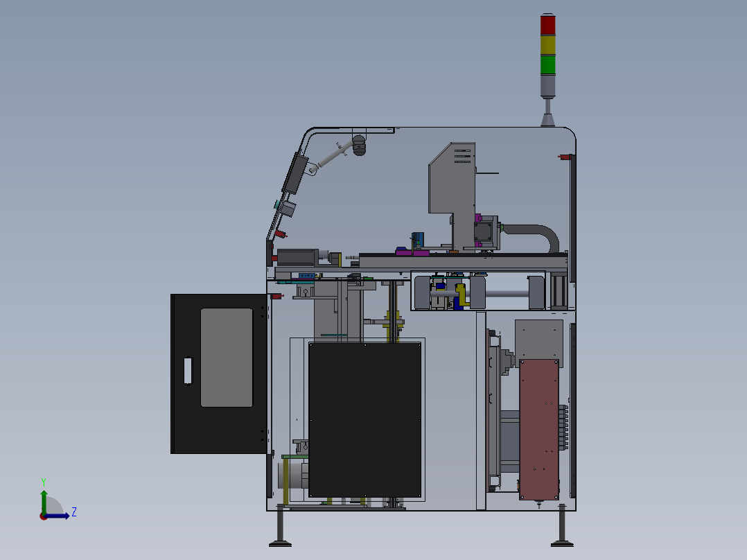Select the white handle on the black door
Screen dimensions: 747x560
[188, 370]
